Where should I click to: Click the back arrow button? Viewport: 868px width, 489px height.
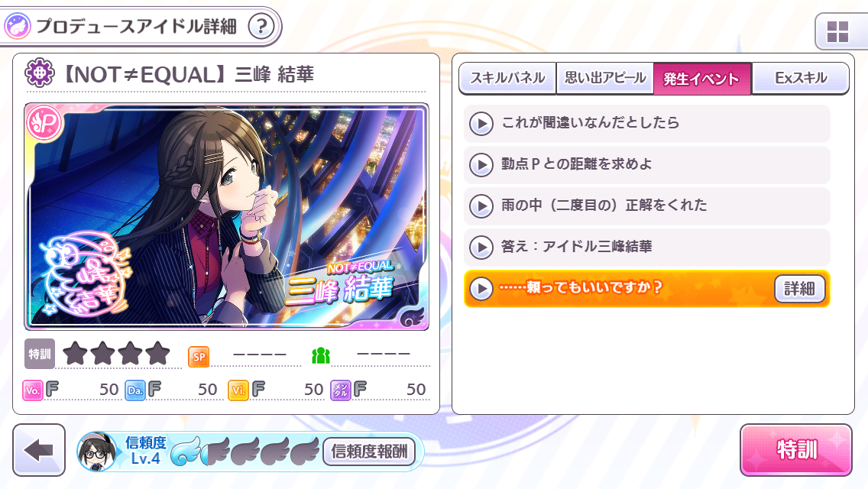pos(39,450)
